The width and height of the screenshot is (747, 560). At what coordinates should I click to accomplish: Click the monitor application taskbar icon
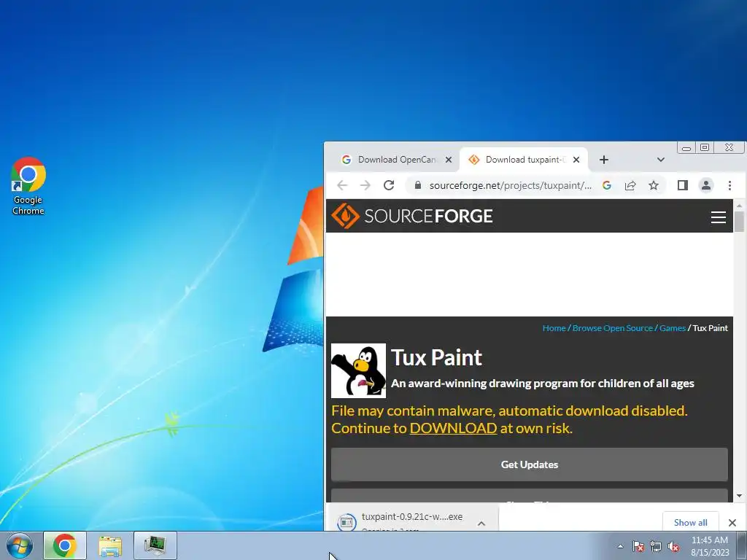pyautogui.click(x=155, y=545)
